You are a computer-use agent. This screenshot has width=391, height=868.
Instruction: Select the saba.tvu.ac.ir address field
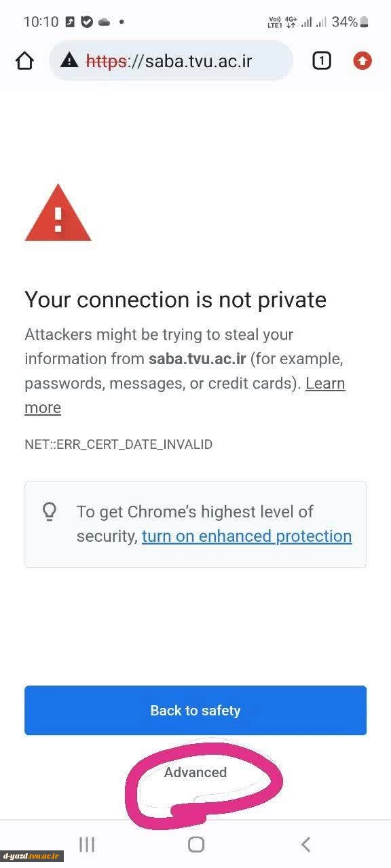point(171,61)
